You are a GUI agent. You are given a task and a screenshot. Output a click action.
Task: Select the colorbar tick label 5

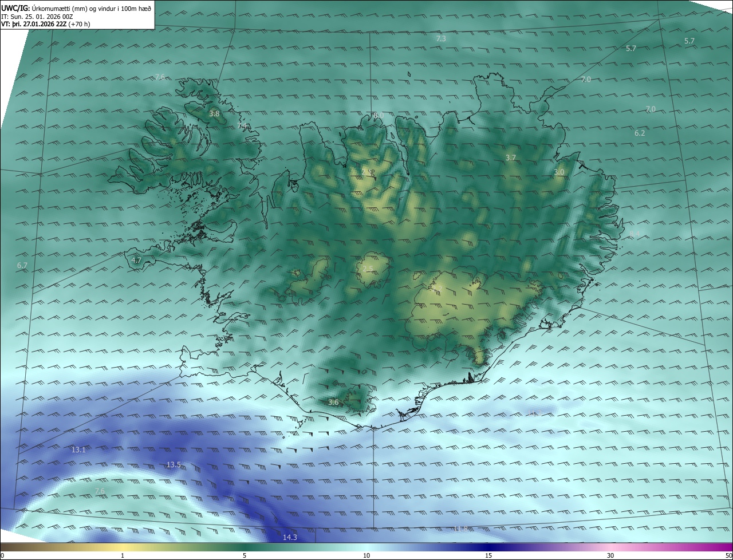[x=245, y=555]
